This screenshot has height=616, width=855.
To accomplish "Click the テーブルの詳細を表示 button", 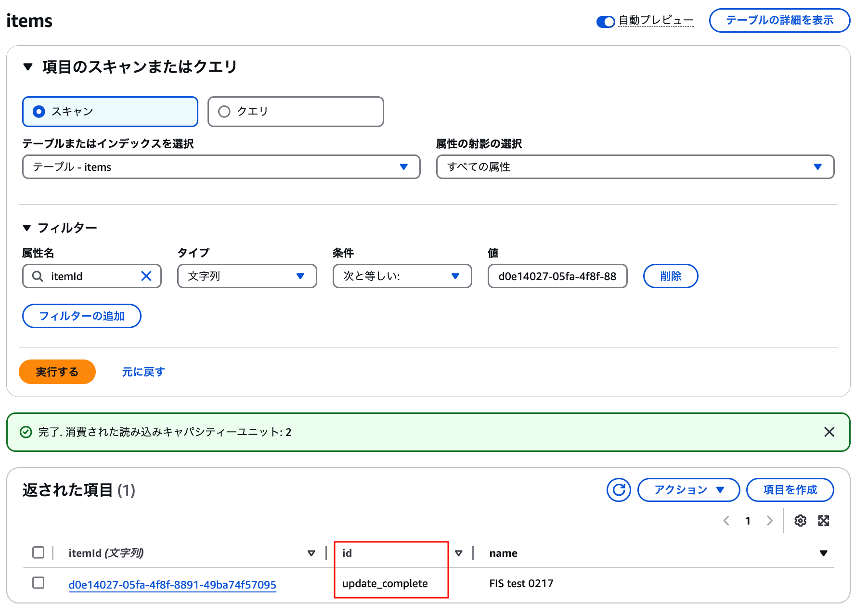I will (x=779, y=20).
